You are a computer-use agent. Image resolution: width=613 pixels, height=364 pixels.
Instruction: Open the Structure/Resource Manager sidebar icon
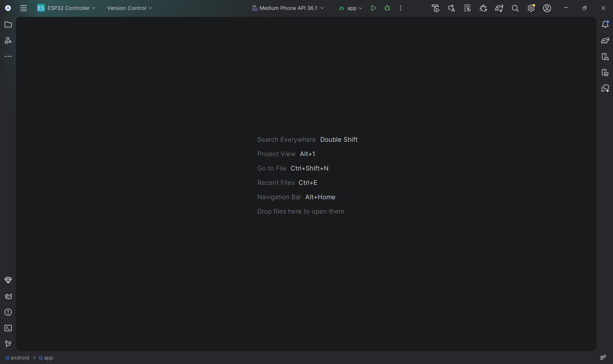tap(8, 41)
